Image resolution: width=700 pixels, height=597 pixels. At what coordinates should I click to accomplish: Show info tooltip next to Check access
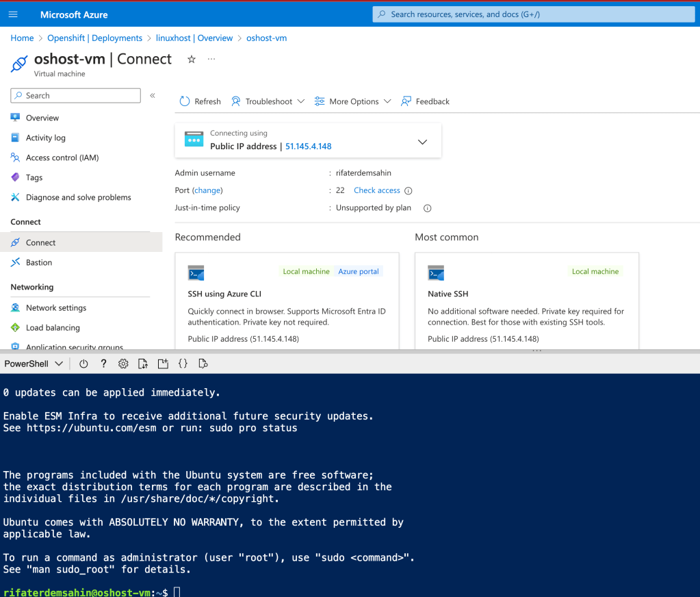pyautogui.click(x=408, y=190)
